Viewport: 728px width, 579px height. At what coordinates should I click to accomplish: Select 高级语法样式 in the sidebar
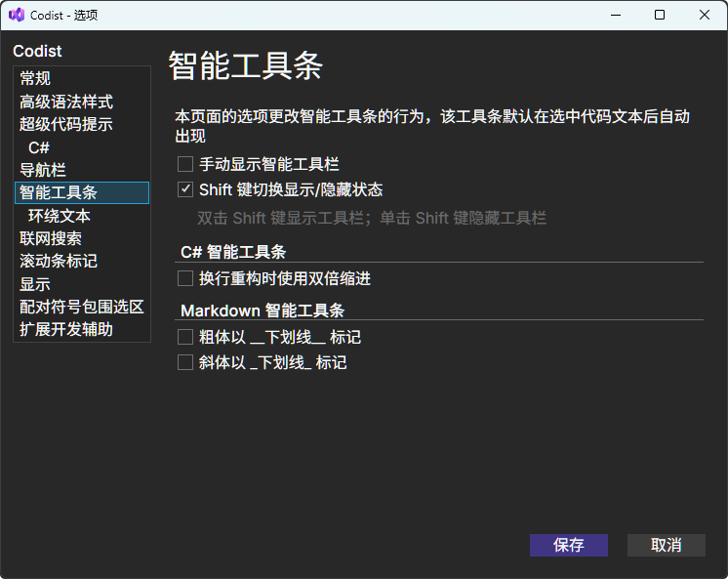[66, 102]
